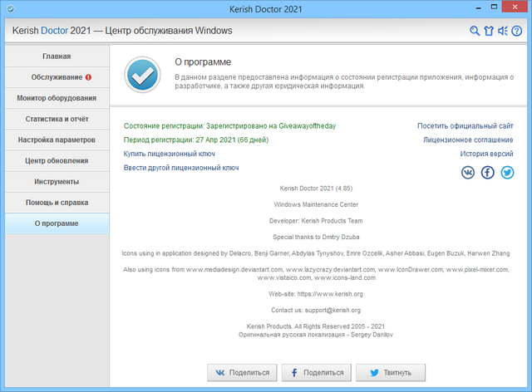Viewport: 532px width, 392px height.
Task: Click the О программе page heading
Action: click(x=203, y=62)
